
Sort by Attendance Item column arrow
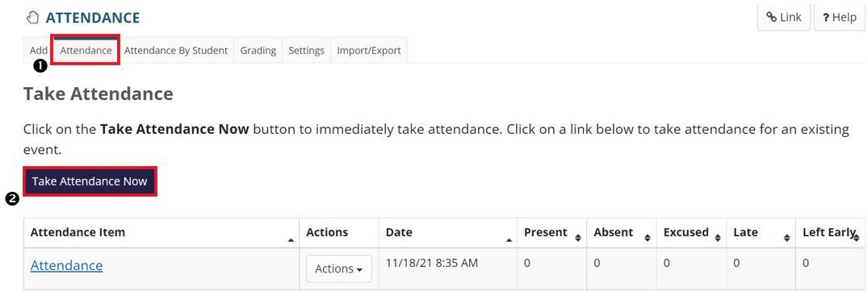coord(291,240)
